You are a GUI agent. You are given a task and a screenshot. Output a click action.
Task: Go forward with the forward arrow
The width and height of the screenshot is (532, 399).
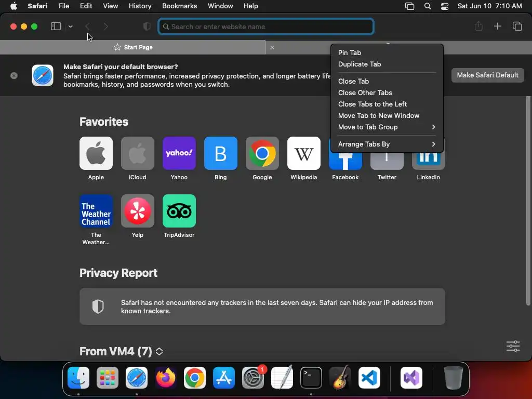pos(105,26)
